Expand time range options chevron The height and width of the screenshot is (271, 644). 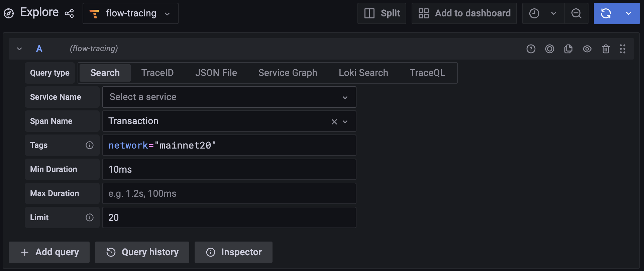click(554, 13)
